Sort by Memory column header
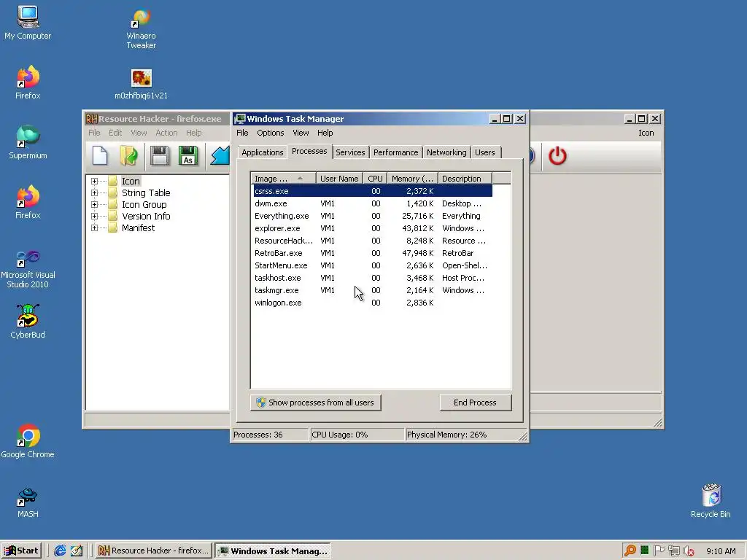 (x=413, y=179)
